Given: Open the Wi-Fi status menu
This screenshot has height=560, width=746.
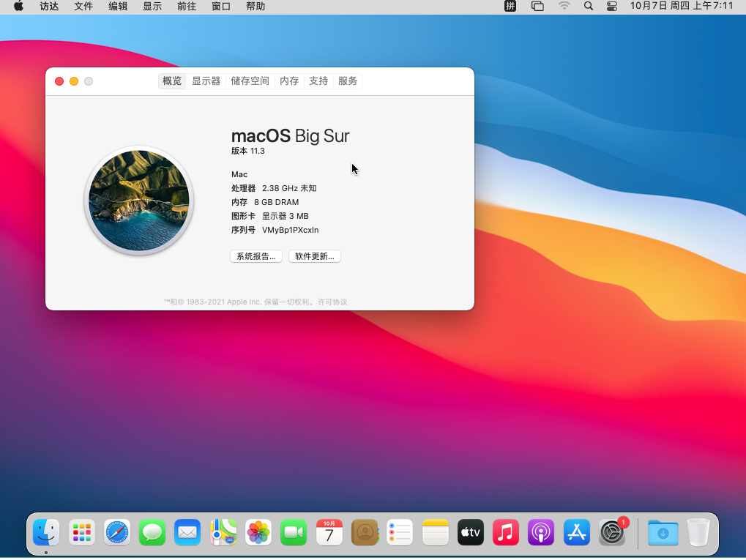Looking at the screenshot, I should click(564, 6).
